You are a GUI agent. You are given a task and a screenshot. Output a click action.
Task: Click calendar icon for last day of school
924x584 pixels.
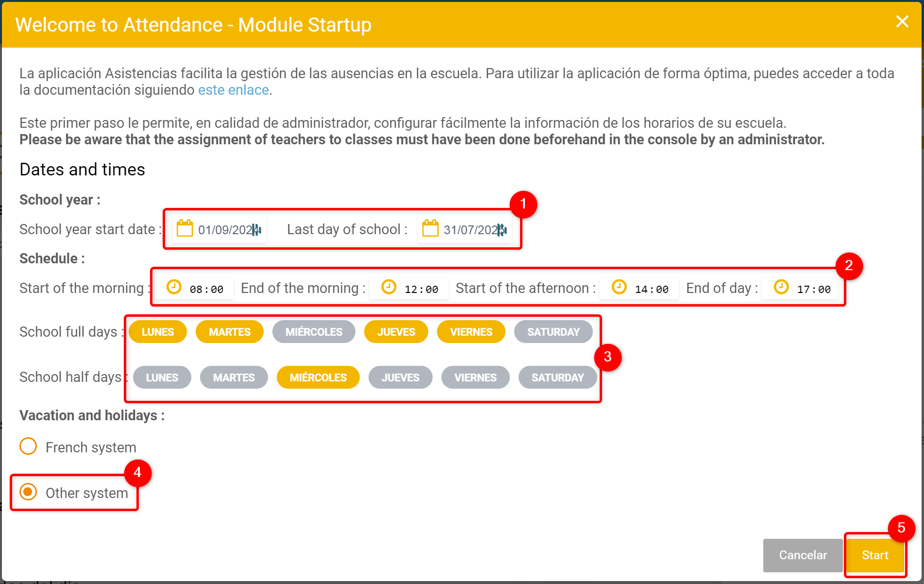coord(430,228)
